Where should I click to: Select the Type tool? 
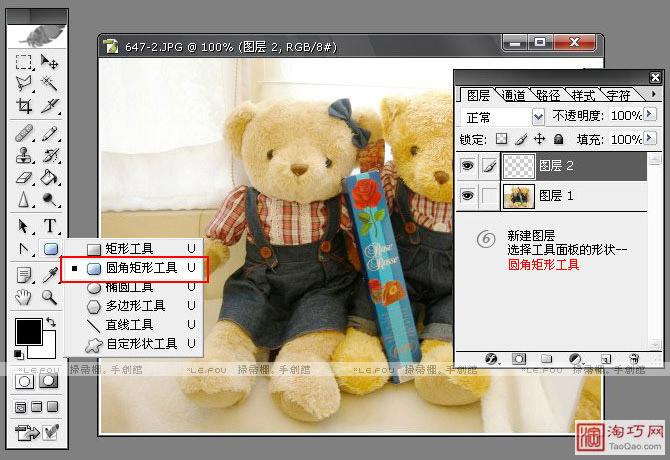[x=50, y=226]
